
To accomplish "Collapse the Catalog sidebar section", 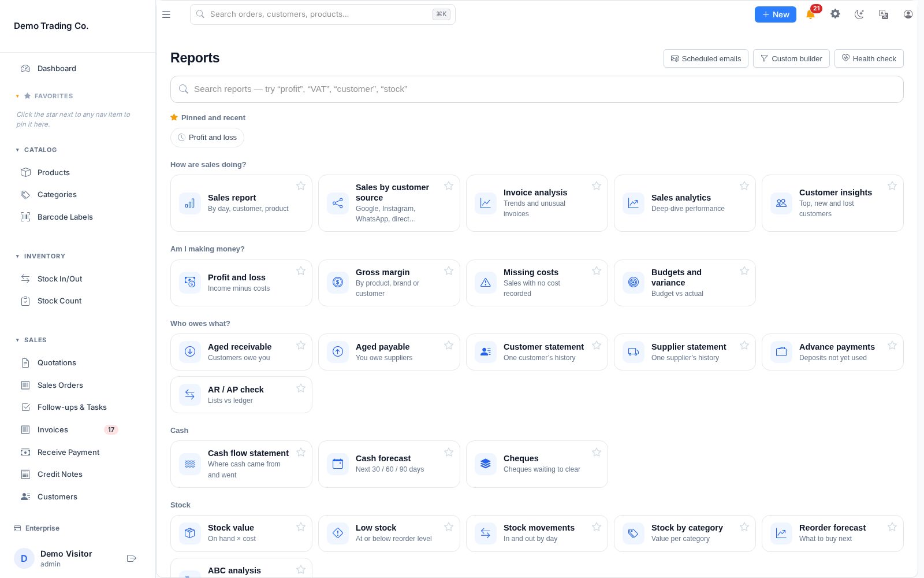I will pos(36,150).
